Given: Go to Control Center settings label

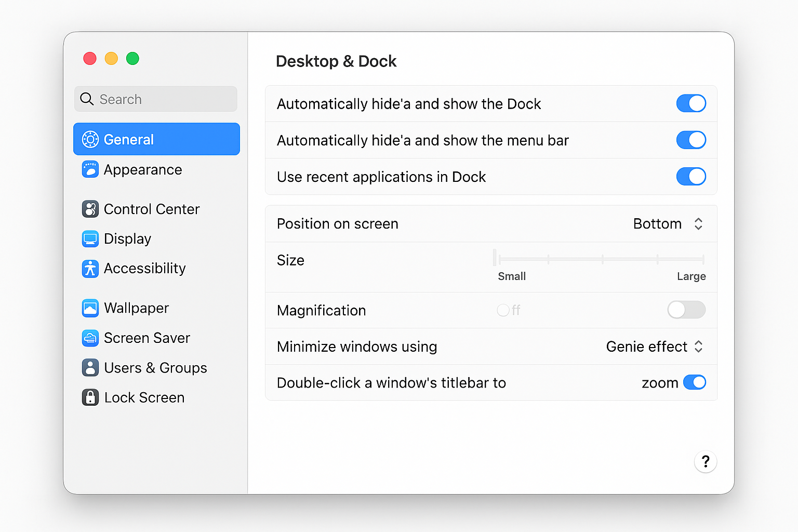Looking at the screenshot, I should pos(152,209).
